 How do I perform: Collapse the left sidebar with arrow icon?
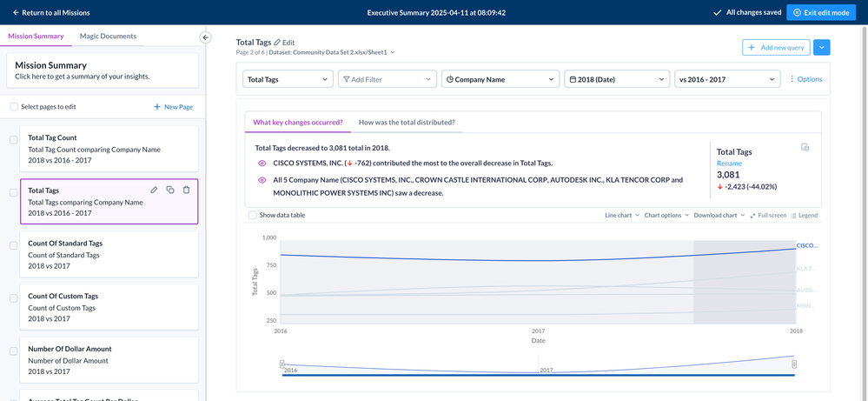(206, 37)
